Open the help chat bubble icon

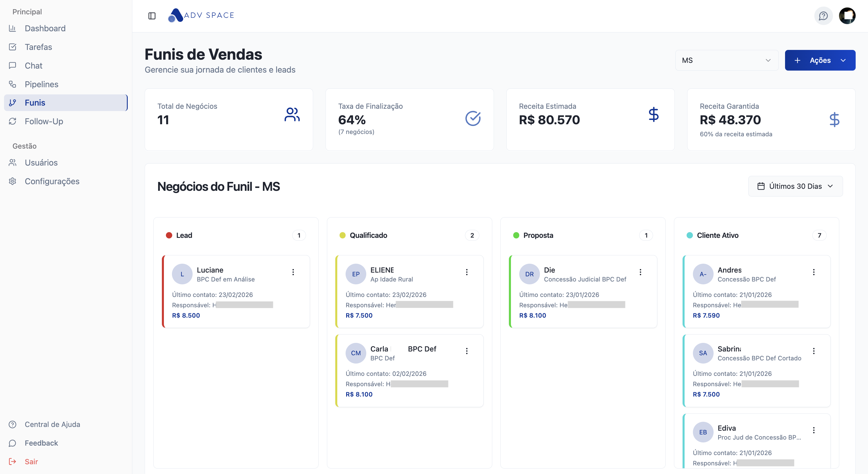[823, 16]
